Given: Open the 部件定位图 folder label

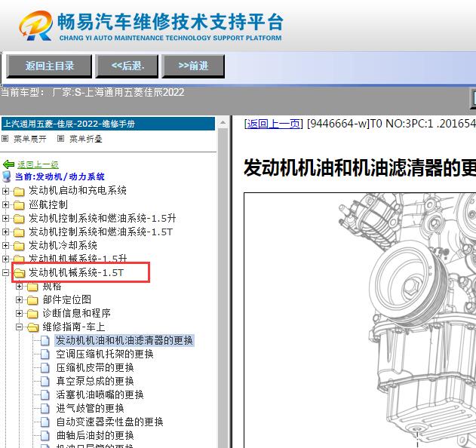Looking at the screenshot, I should coord(67,300).
